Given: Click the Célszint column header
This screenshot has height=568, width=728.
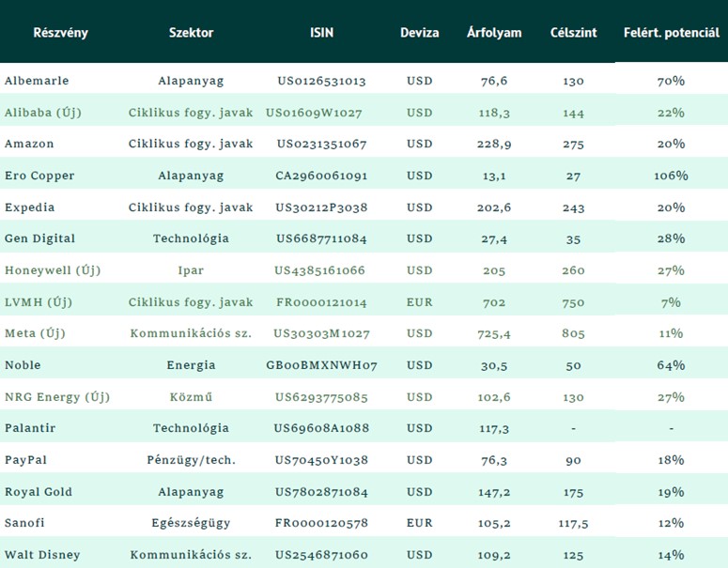Looking at the screenshot, I should pos(573,33).
